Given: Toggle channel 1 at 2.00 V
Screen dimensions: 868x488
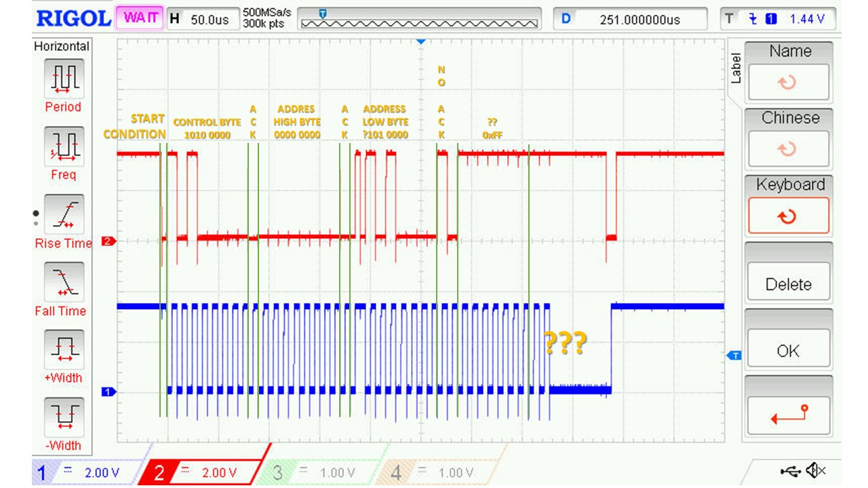Looking at the screenshot, I should 85,472.
